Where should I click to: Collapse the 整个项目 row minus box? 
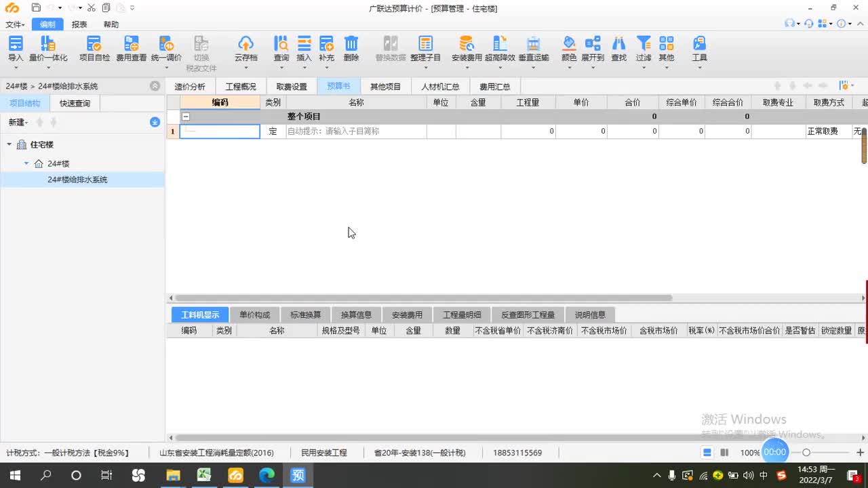pos(186,117)
